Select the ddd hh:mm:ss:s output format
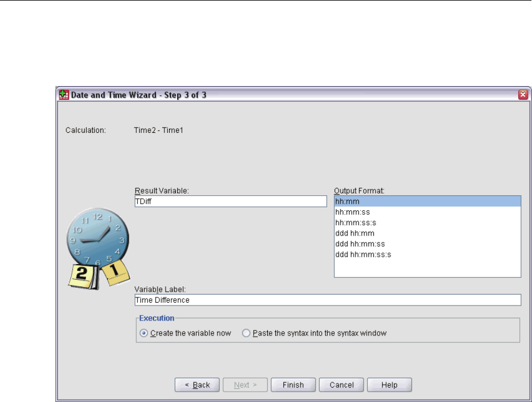The image size is (532, 402). [428, 254]
